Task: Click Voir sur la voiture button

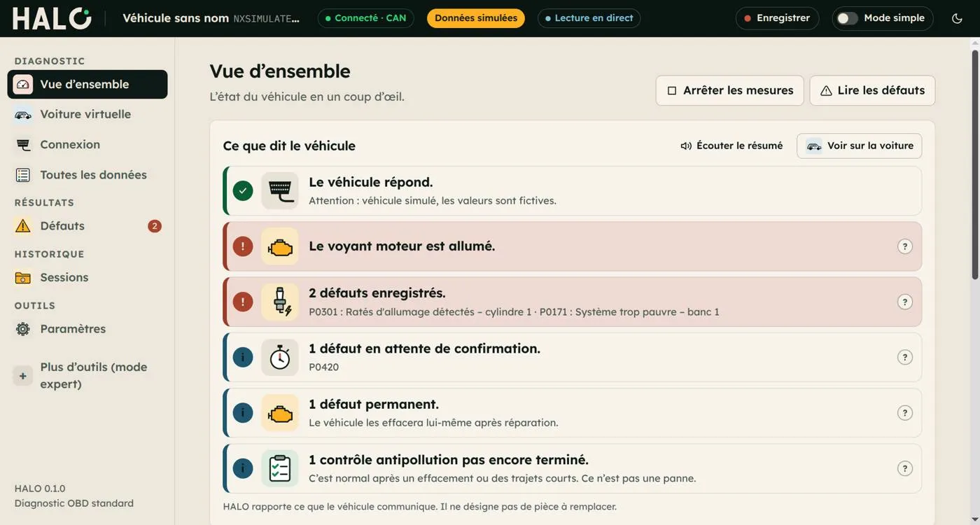Action: [x=859, y=146]
